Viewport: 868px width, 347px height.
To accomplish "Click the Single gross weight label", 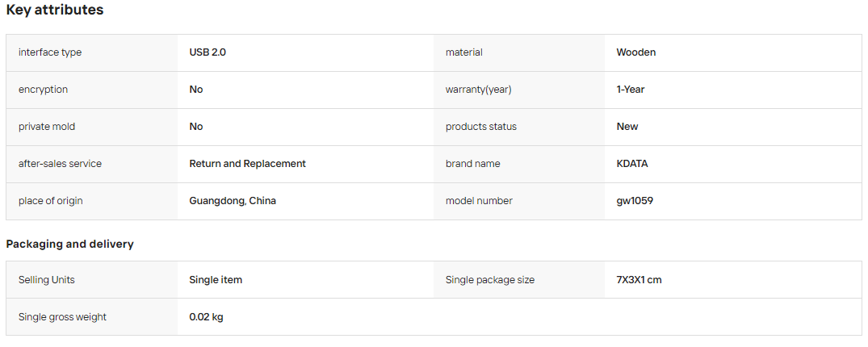I will (x=62, y=317).
